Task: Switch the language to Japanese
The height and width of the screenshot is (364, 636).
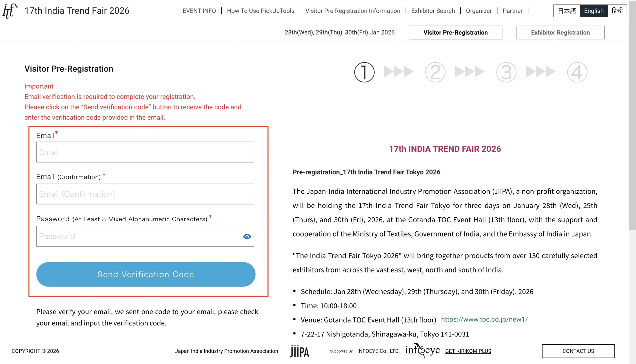Action: coord(567,11)
